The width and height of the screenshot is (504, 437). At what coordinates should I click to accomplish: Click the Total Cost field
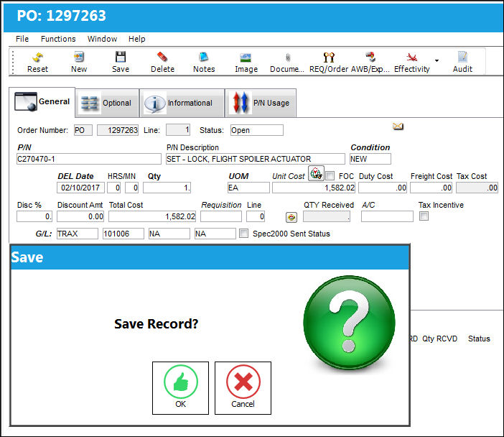click(152, 216)
